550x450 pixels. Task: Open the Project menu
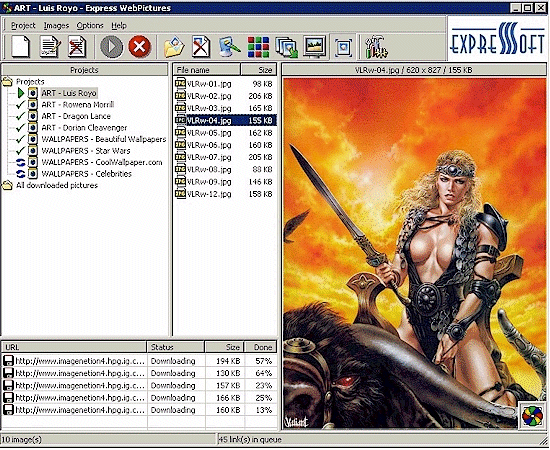click(23, 26)
